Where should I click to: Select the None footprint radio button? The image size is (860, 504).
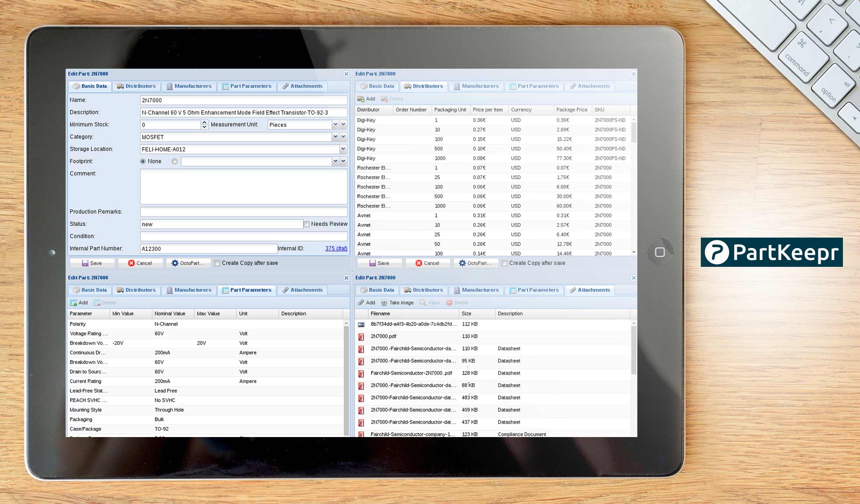[142, 161]
